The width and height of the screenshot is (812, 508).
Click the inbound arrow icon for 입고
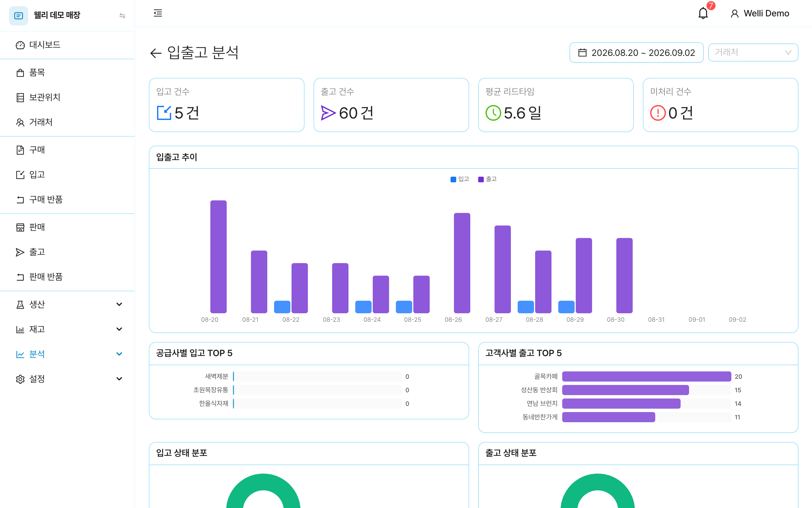coord(20,175)
